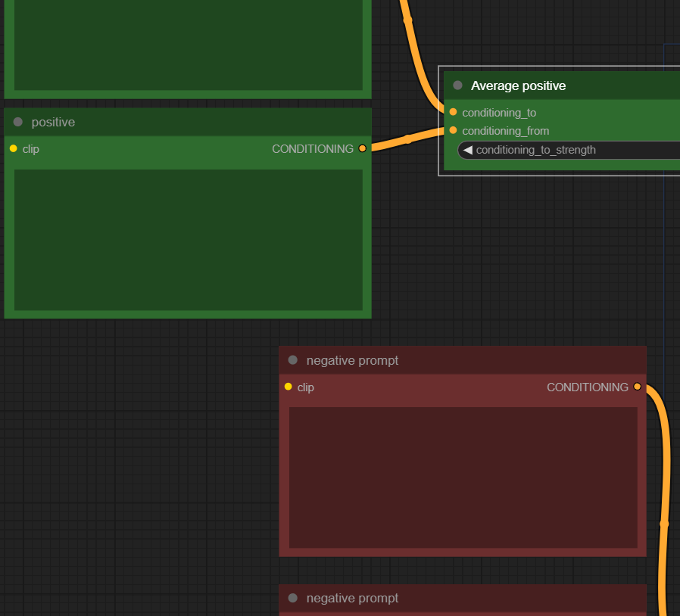Click the conditioning_to input slot on Average positive
The image size is (680, 616).
(x=453, y=112)
